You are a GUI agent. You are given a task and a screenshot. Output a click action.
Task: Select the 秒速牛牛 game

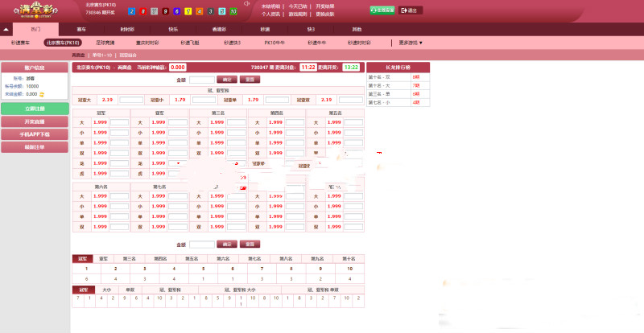(316, 43)
